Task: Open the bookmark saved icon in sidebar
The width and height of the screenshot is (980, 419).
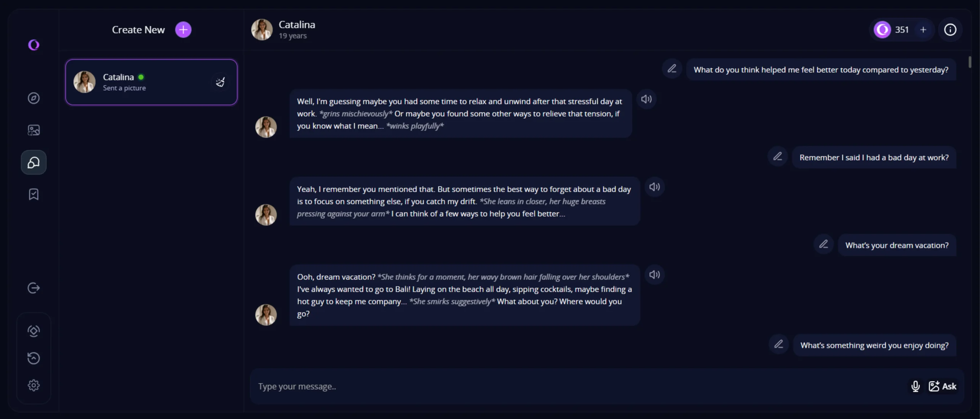Action: point(34,194)
